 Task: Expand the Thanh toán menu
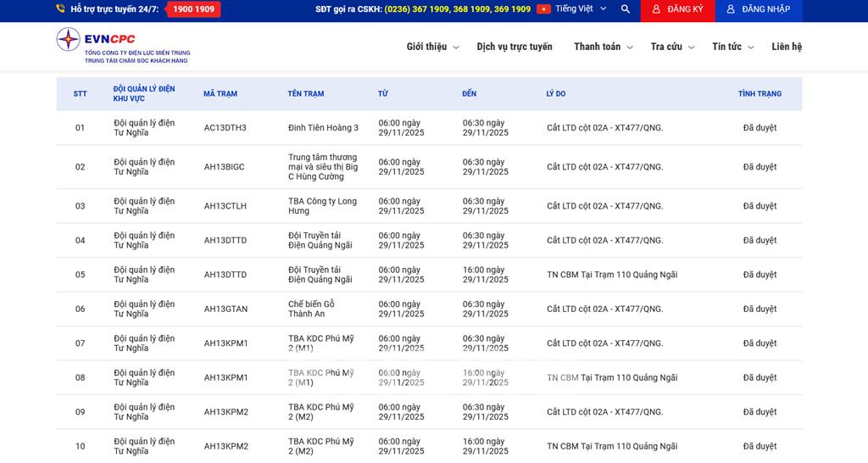coord(603,47)
